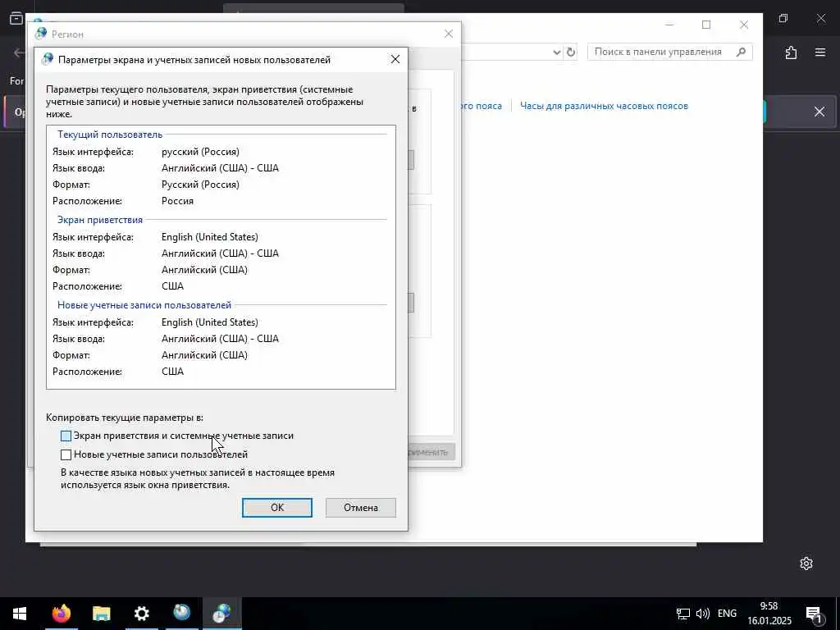Open the globe browser icon in taskbar

pos(181,614)
